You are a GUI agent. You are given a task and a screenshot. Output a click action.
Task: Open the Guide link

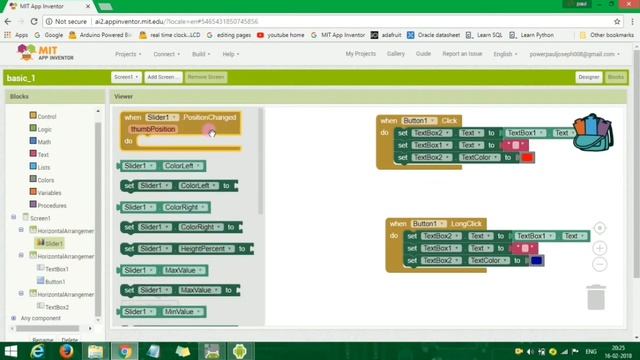click(x=423, y=53)
